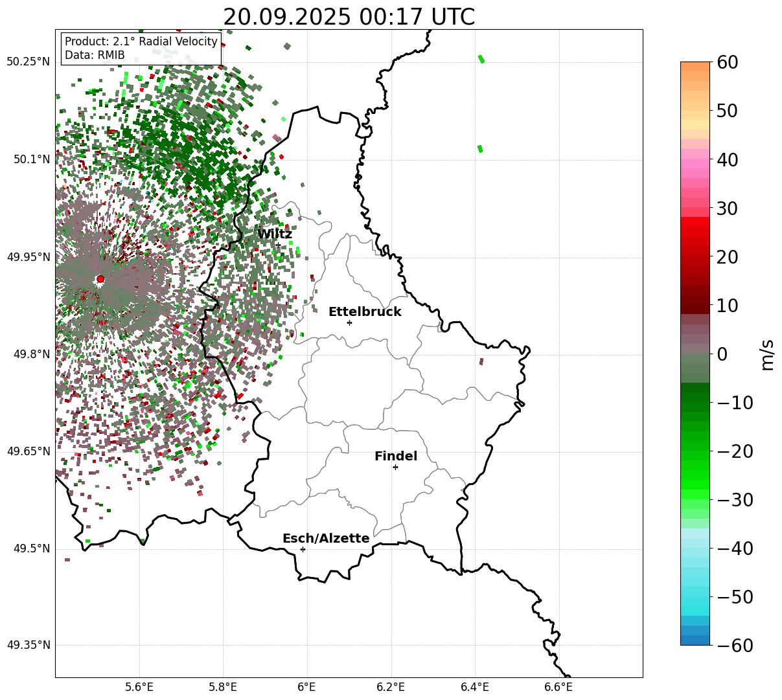782x700 pixels.
Task: Click the longitude label 6.2°E
Action: tap(391, 686)
